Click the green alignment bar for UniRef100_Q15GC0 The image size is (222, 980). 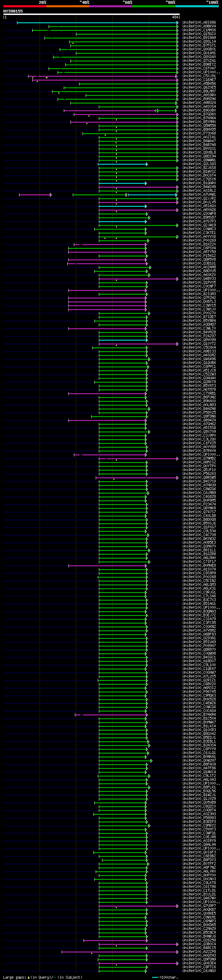click(127, 34)
